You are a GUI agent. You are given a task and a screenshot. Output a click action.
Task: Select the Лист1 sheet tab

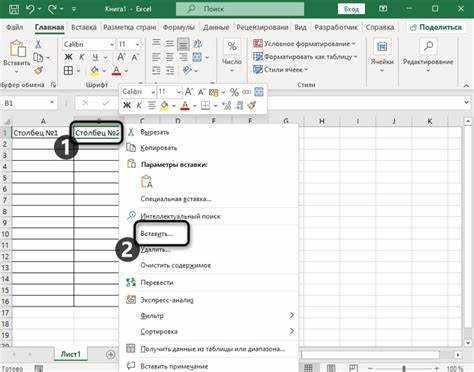[71, 354]
